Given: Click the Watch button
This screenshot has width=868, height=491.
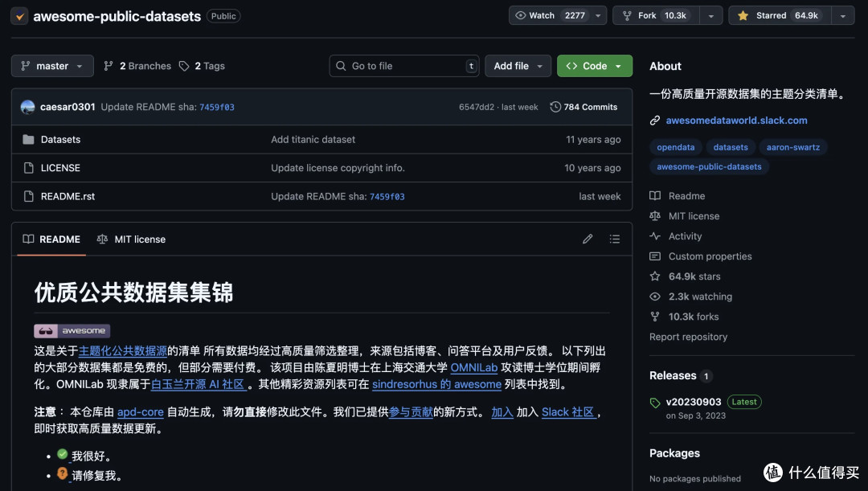Looking at the screenshot, I should [551, 15].
